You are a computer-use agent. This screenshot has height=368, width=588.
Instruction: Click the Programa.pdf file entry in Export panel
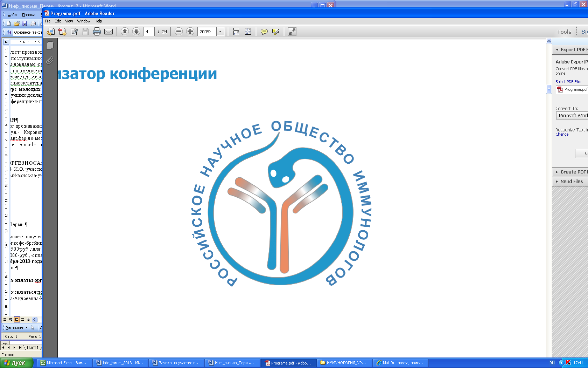(572, 90)
